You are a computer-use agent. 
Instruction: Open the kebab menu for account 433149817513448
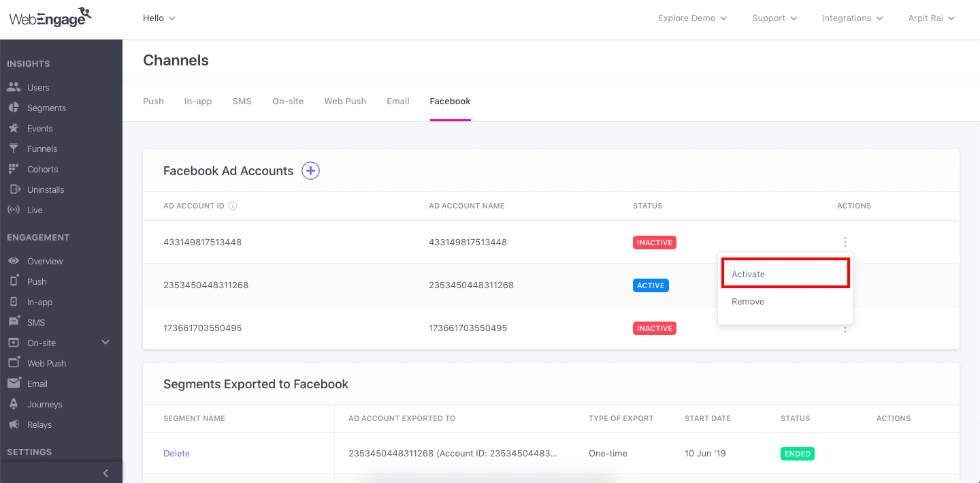point(845,242)
